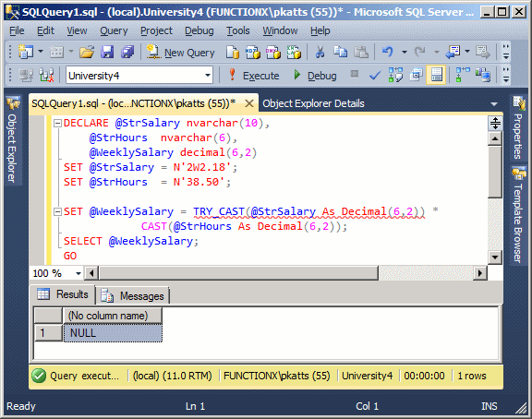Click the vertical scrollbar thumb
Viewport: 532px width, 419px height.
495,172
